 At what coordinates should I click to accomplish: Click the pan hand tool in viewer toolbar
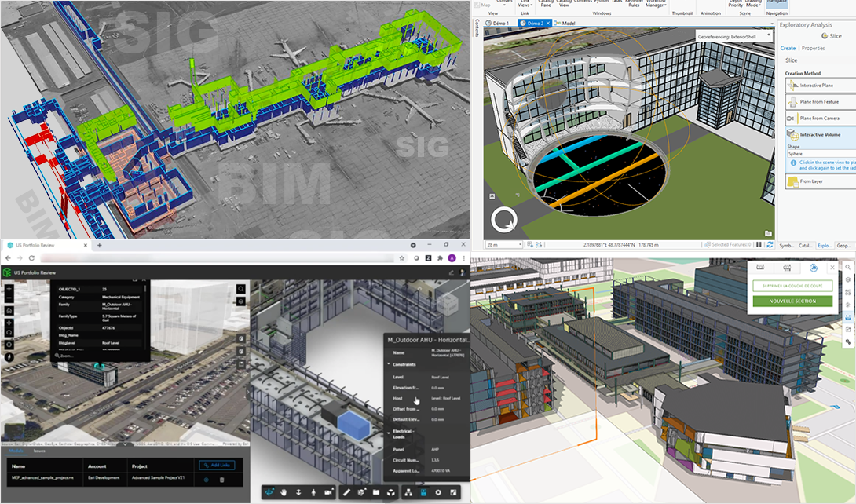283,492
